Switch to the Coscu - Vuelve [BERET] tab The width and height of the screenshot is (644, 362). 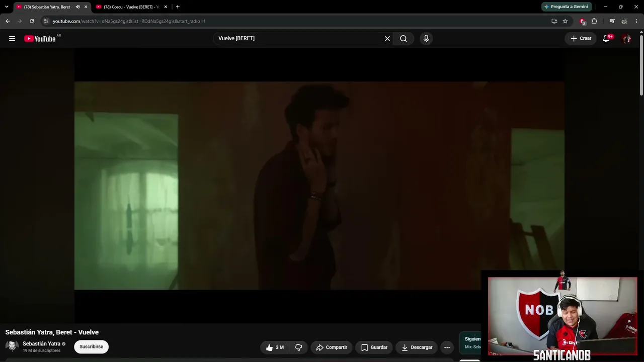[x=132, y=7]
